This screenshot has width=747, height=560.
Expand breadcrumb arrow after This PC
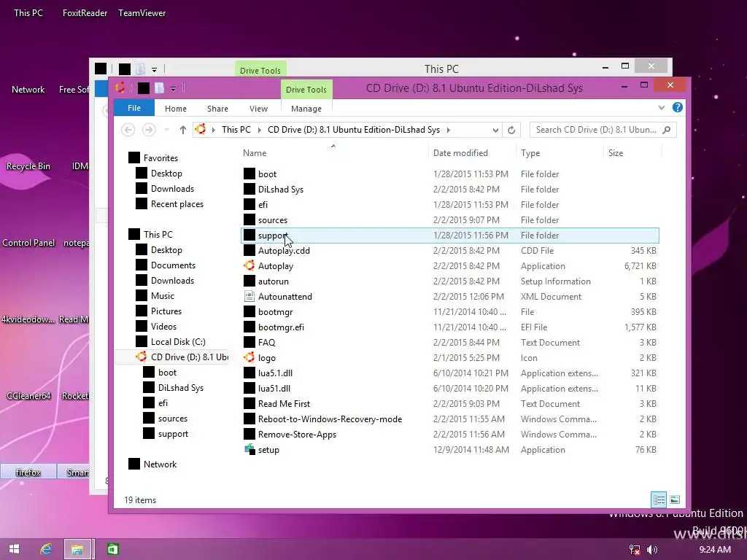tap(259, 130)
